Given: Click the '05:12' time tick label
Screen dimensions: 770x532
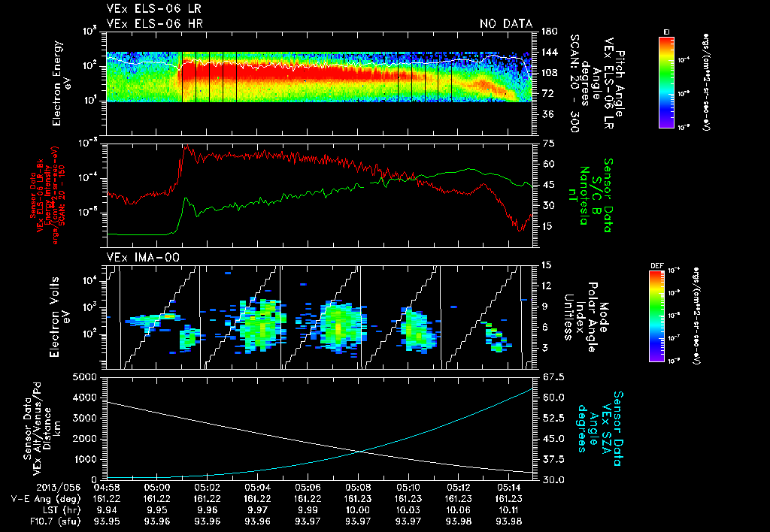Looking at the screenshot, I should click(x=458, y=488).
